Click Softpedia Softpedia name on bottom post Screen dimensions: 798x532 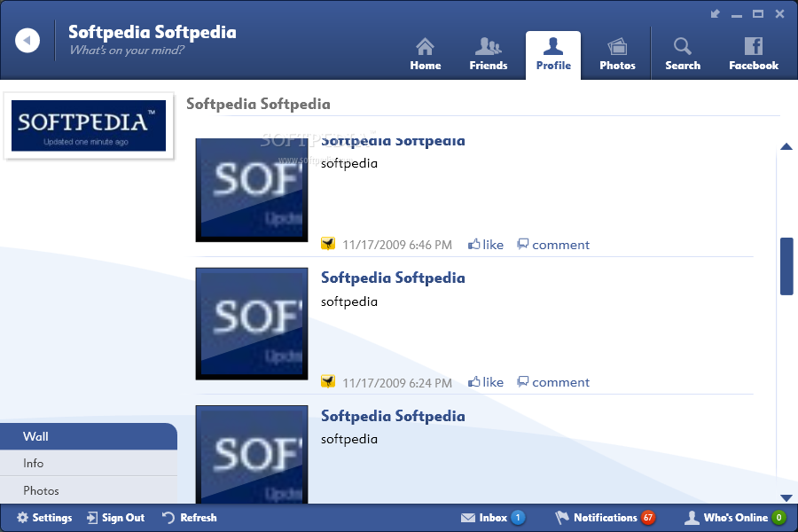click(393, 416)
